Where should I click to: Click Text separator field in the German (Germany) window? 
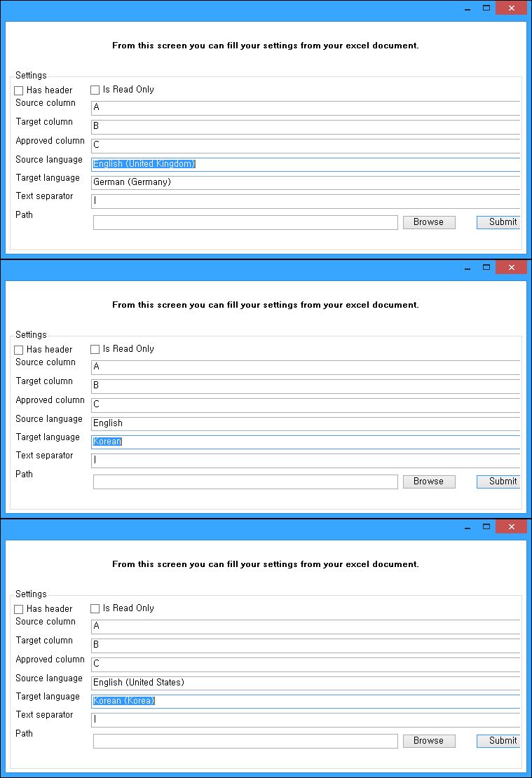tap(305, 201)
